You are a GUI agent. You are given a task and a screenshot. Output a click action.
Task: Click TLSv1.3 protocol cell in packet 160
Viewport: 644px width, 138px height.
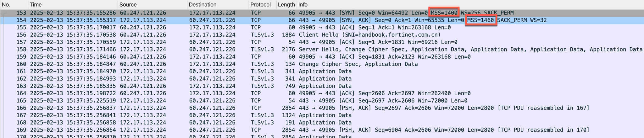(x=262, y=64)
